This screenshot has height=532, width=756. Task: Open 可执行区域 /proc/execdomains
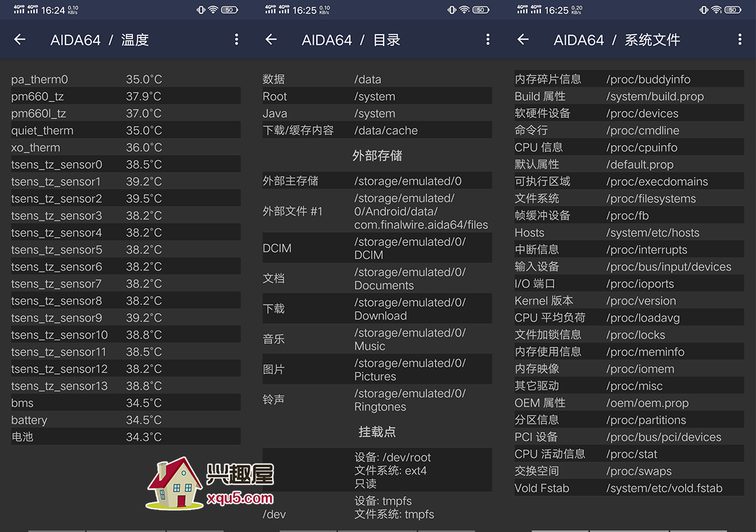[x=629, y=181]
